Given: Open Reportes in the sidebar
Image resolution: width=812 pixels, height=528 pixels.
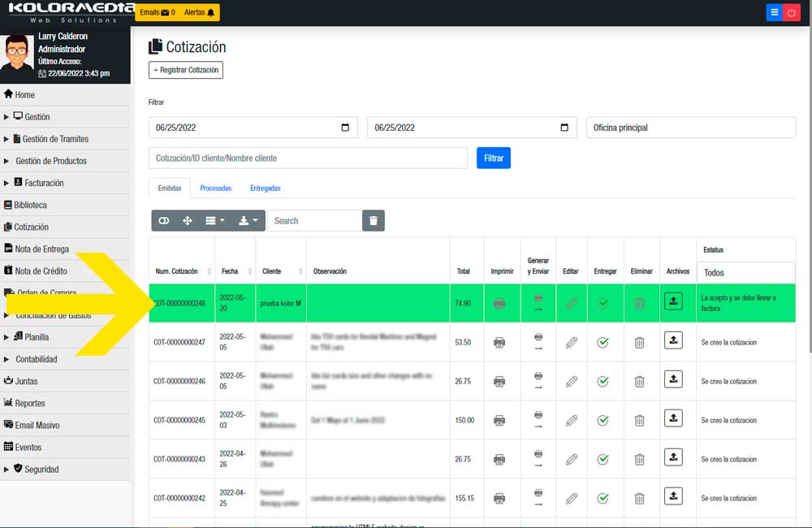Looking at the screenshot, I should point(65,403).
